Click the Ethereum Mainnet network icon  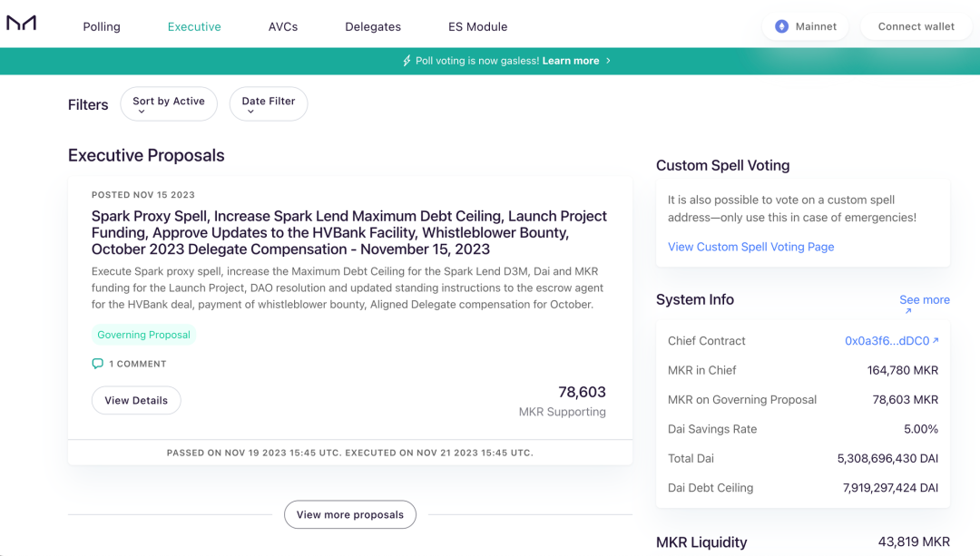[x=781, y=26]
